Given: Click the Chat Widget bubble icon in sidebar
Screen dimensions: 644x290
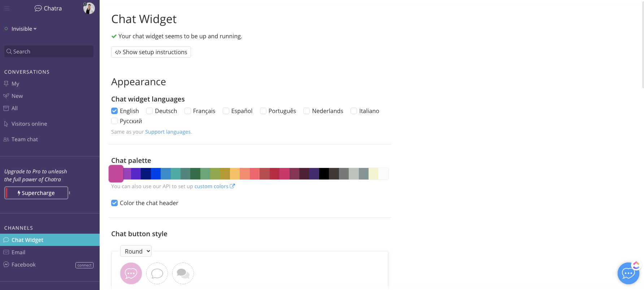Looking at the screenshot, I should pyautogui.click(x=6, y=240).
